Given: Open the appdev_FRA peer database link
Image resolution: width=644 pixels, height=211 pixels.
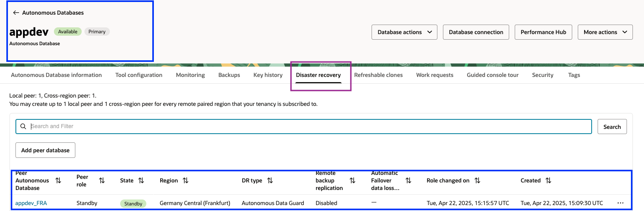Looking at the screenshot, I should click(x=31, y=203).
